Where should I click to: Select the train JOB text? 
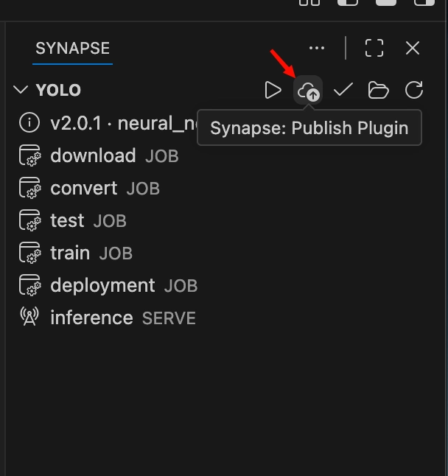pyautogui.click(x=91, y=253)
